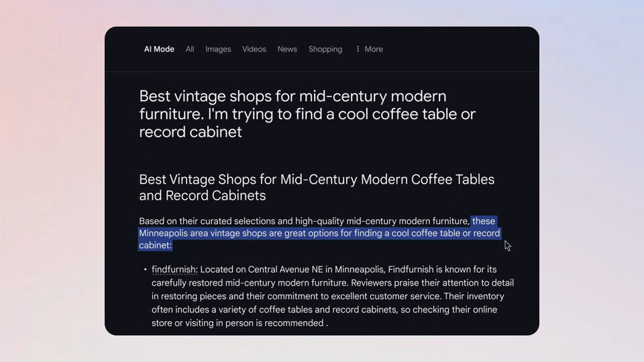The width and height of the screenshot is (644, 362).
Task: Click the highlighted Minneapolis area sentence
Action: tap(319, 233)
